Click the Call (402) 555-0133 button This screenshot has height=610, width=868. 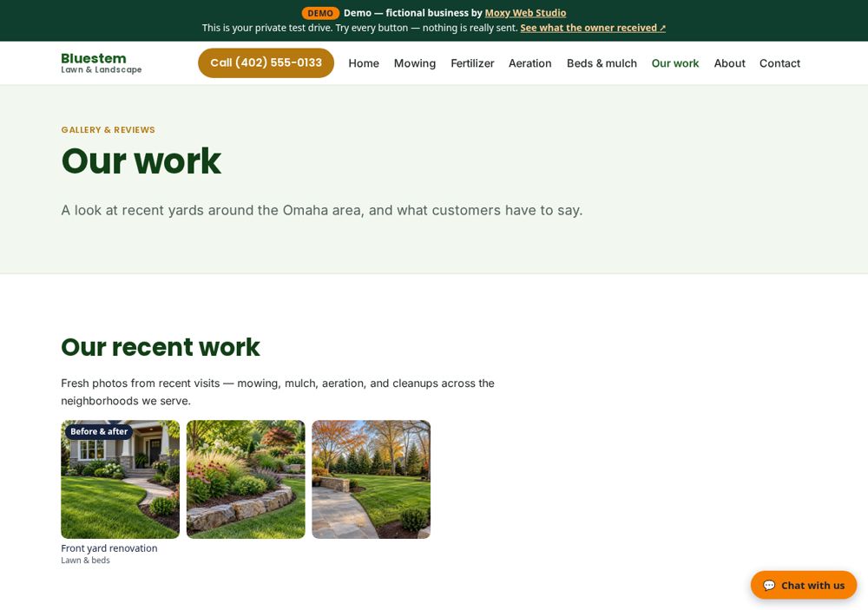(266, 62)
